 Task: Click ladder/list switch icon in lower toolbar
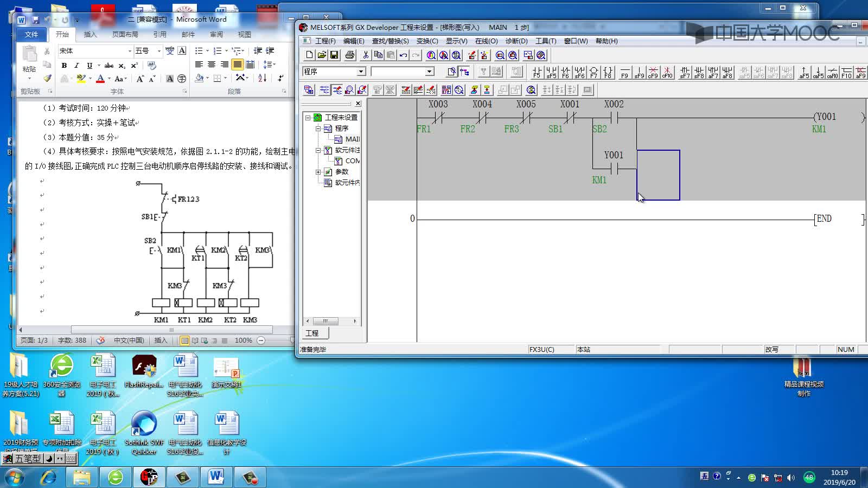tap(309, 90)
